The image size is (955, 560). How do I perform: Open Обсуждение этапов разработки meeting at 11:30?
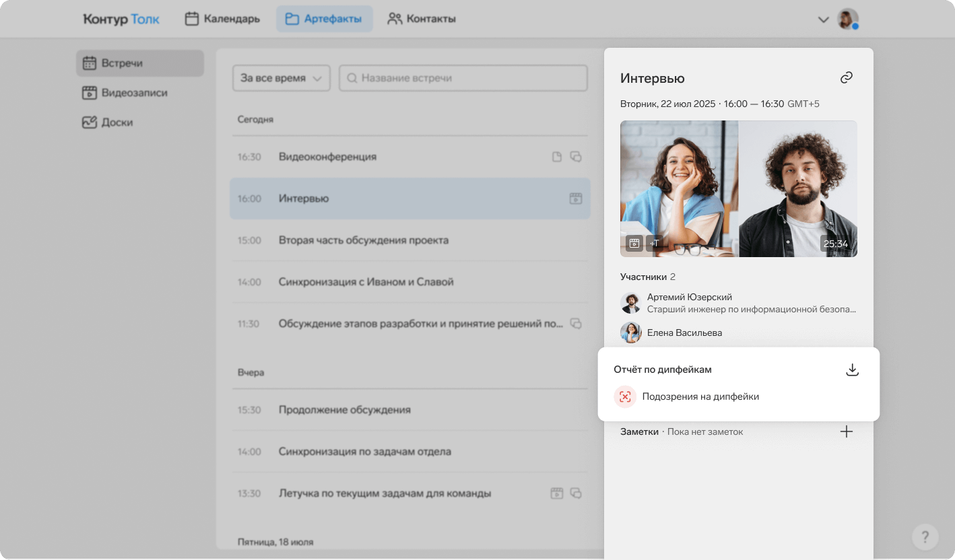coord(409,324)
